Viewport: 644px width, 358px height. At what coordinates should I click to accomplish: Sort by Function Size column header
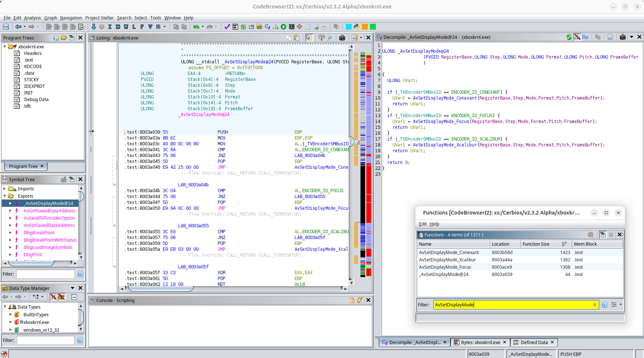coord(545,244)
